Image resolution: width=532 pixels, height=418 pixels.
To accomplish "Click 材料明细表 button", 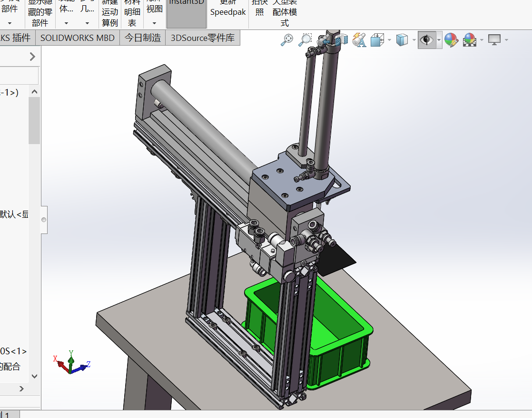I will click(x=132, y=14).
